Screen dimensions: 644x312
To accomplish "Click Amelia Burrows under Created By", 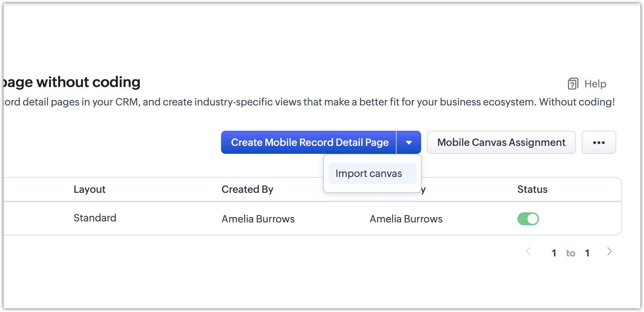I will [x=258, y=219].
